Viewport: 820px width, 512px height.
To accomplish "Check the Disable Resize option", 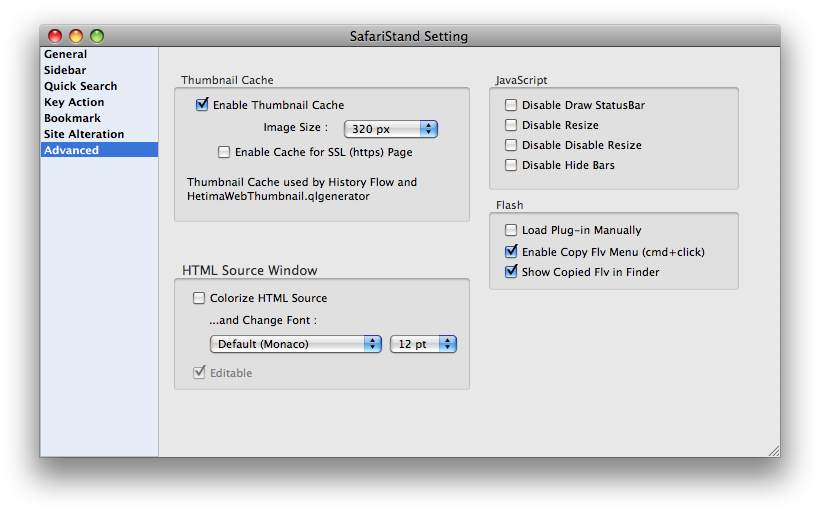I will (511, 125).
